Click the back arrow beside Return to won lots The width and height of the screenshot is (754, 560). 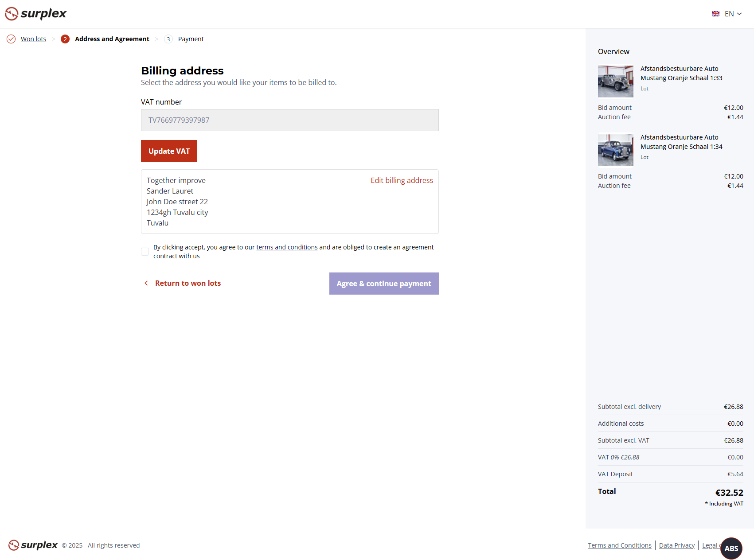[146, 283]
